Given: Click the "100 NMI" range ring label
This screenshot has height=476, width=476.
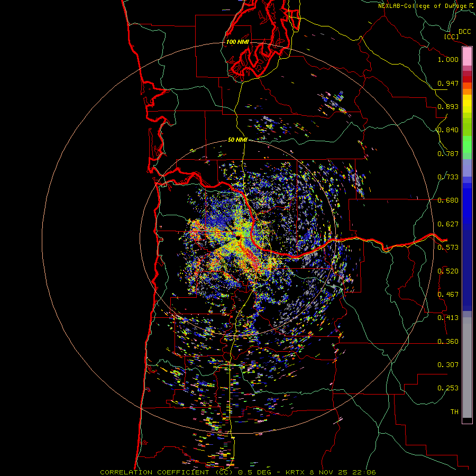Looking at the screenshot, I should tap(237, 42).
